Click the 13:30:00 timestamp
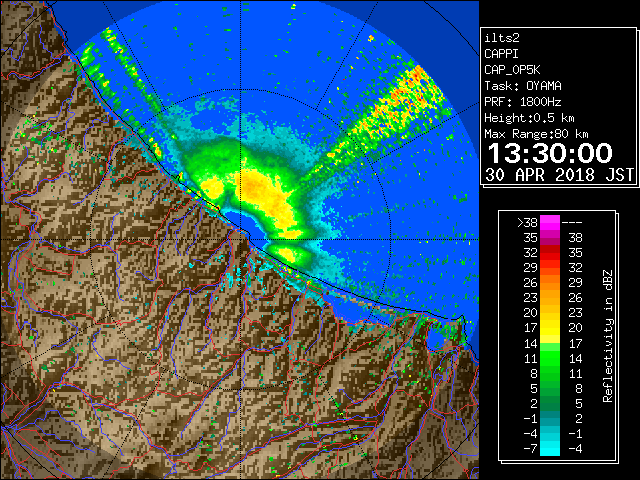The height and width of the screenshot is (480, 640). click(550, 153)
